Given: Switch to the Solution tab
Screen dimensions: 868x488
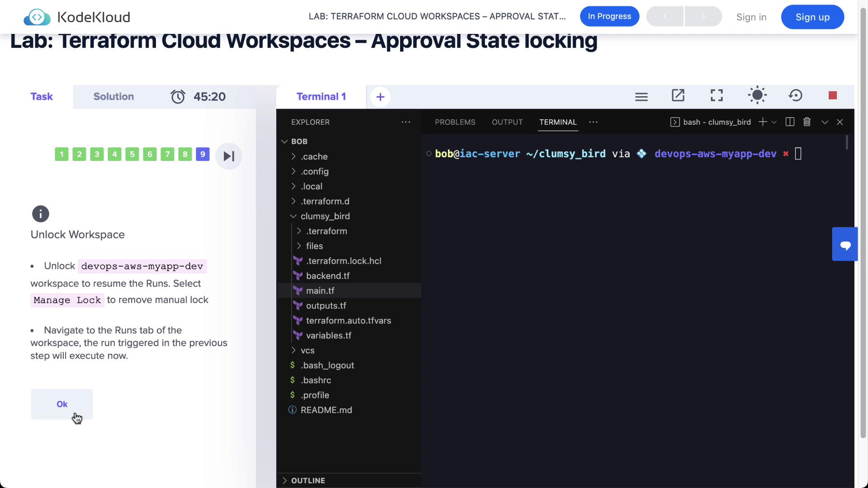Looking at the screenshot, I should (113, 96).
